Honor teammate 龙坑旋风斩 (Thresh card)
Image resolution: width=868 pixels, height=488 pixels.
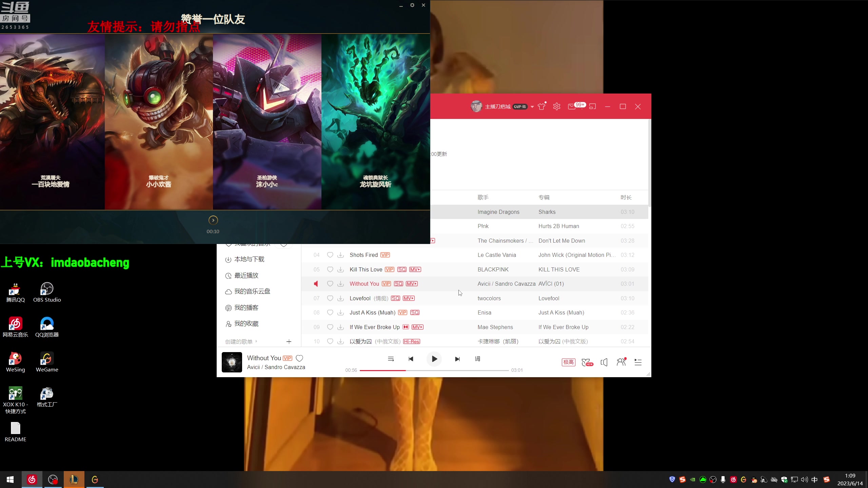[x=376, y=122]
